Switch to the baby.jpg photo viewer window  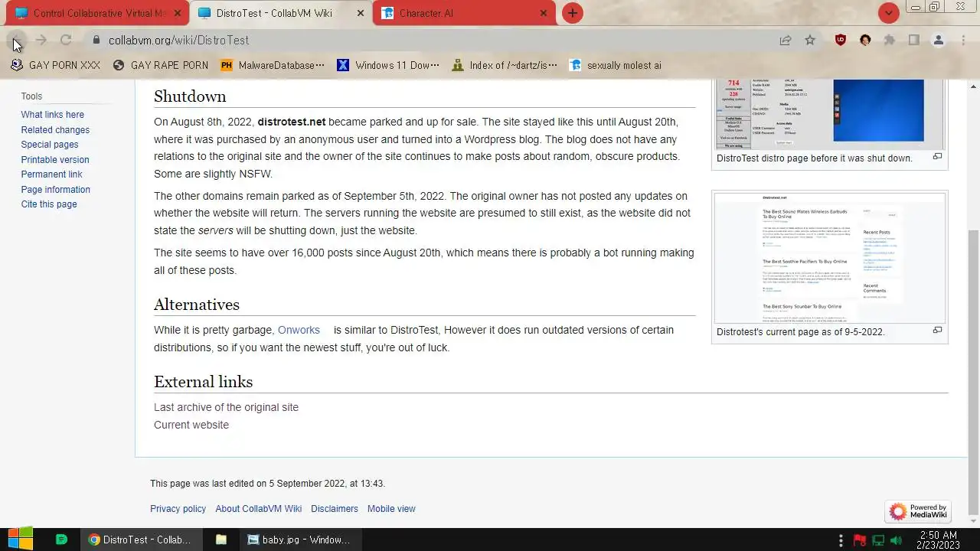pyautogui.click(x=299, y=540)
